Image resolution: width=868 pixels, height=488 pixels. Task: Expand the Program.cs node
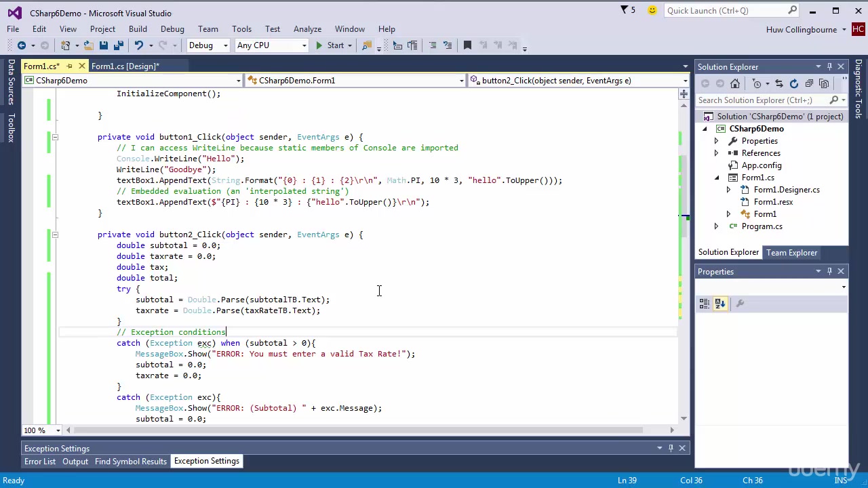716,226
